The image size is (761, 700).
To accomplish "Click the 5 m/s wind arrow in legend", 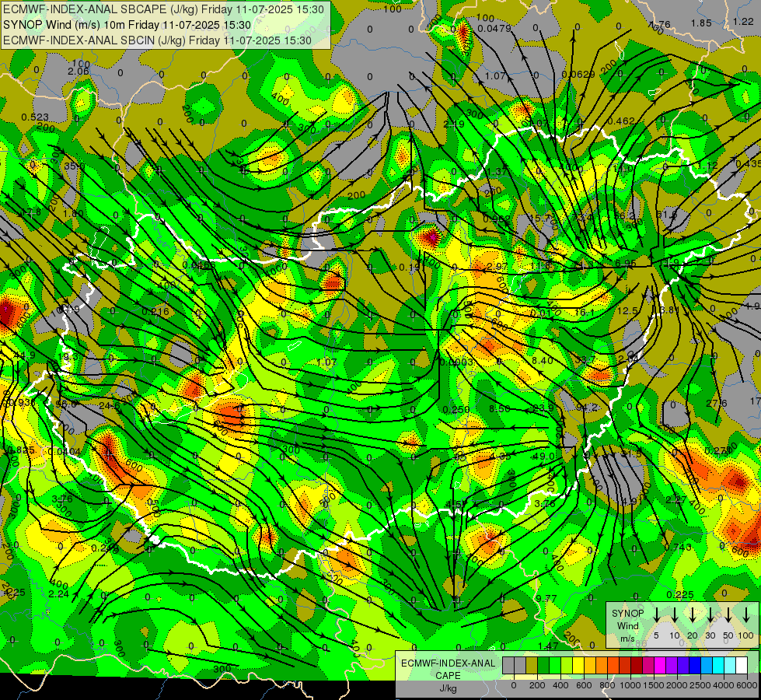I will pos(656,614).
